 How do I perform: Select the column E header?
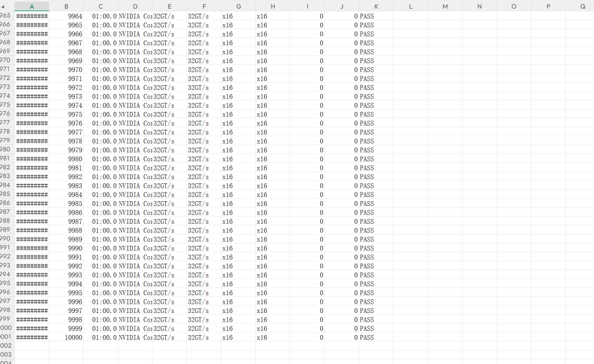169,6
